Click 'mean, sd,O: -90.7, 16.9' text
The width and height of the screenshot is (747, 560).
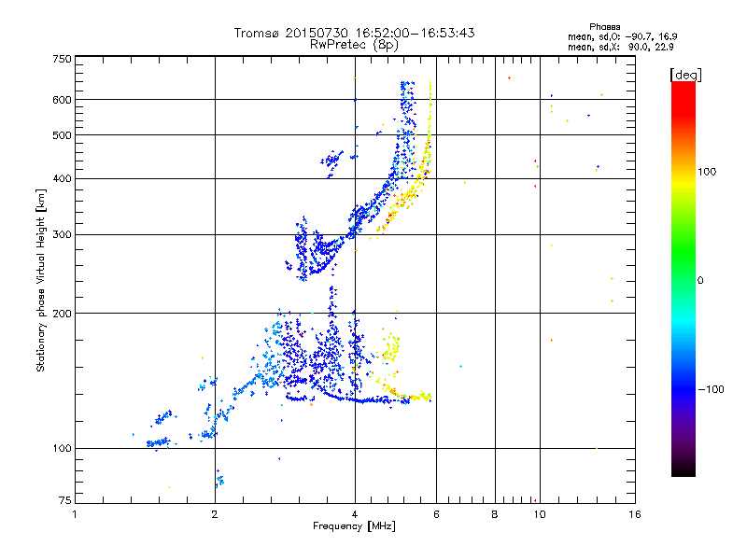(x=622, y=36)
